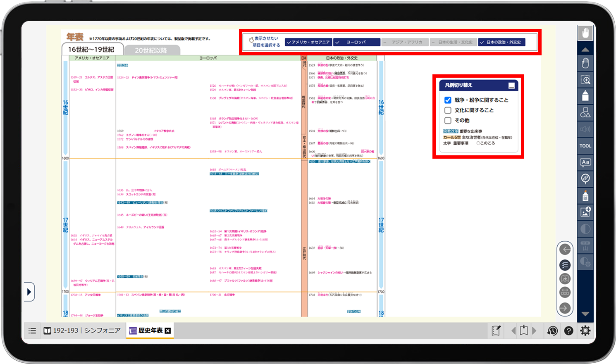Hide the ヨーロッパ column button
616x364 pixels.
pyautogui.click(x=356, y=42)
